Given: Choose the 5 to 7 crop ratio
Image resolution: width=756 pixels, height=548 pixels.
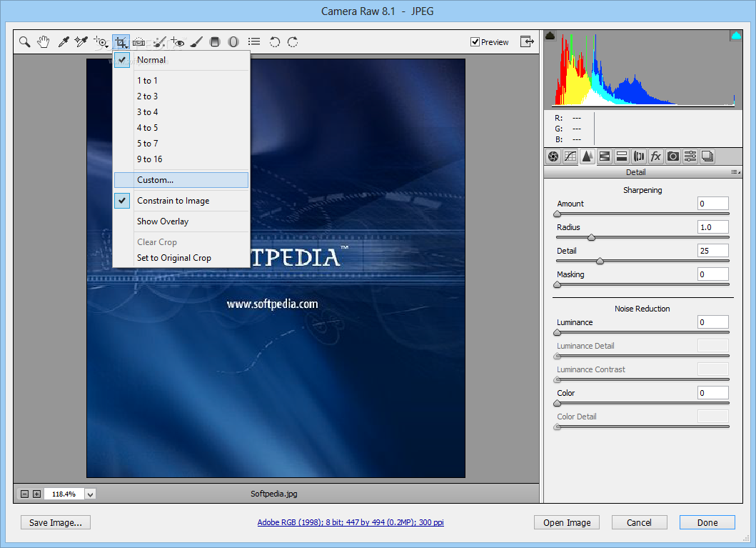Looking at the screenshot, I should [181, 144].
